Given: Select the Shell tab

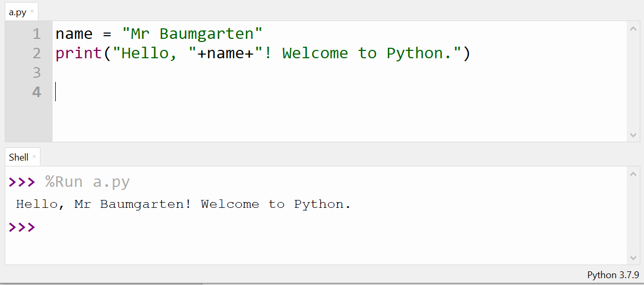Looking at the screenshot, I should point(18,157).
